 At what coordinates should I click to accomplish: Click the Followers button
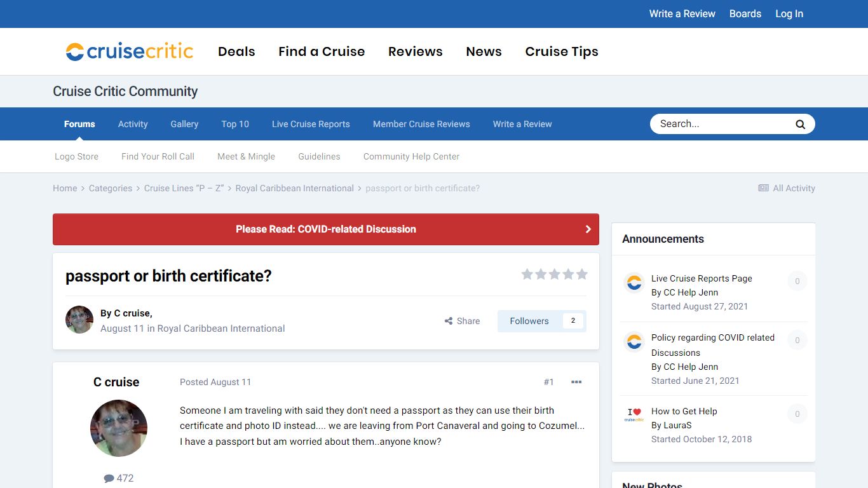point(529,321)
